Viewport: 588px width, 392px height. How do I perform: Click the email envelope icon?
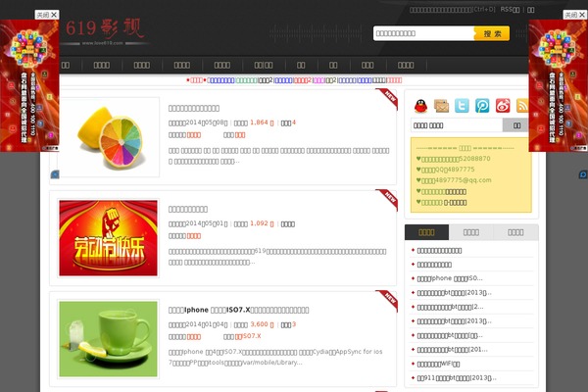[441, 106]
